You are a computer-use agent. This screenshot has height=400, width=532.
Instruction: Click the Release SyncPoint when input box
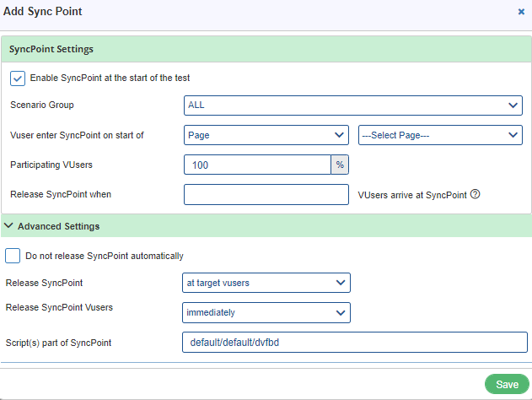click(x=266, y=194)
